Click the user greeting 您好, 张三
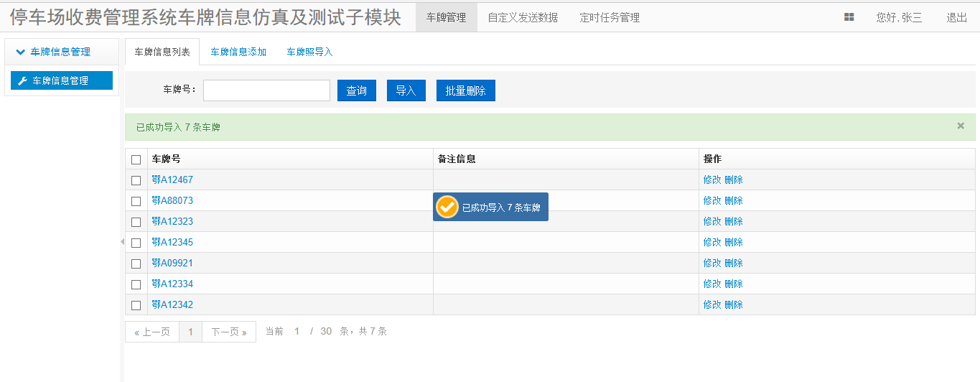The height and width of the screenshot is (382, 980). coord(899,17)
